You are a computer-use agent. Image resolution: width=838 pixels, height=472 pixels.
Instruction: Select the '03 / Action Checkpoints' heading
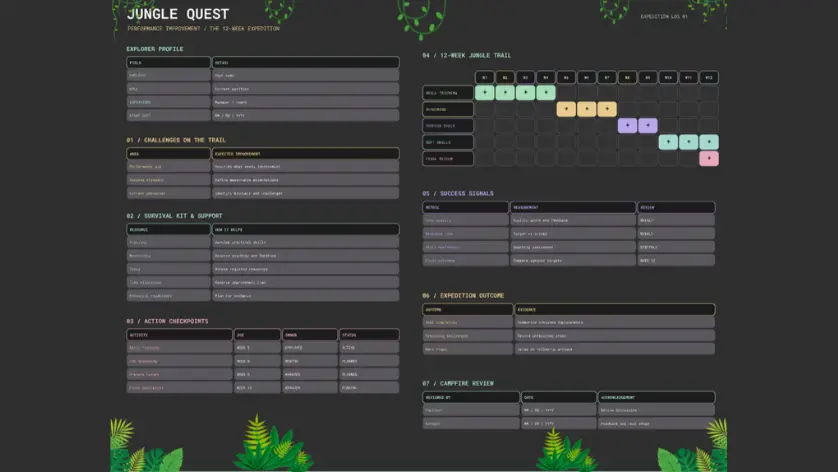pyautogui.click(x=167, y=321)
